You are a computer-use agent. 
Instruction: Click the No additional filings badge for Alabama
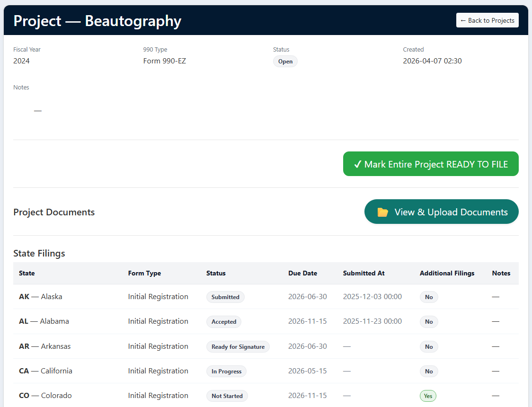(429, 322)
